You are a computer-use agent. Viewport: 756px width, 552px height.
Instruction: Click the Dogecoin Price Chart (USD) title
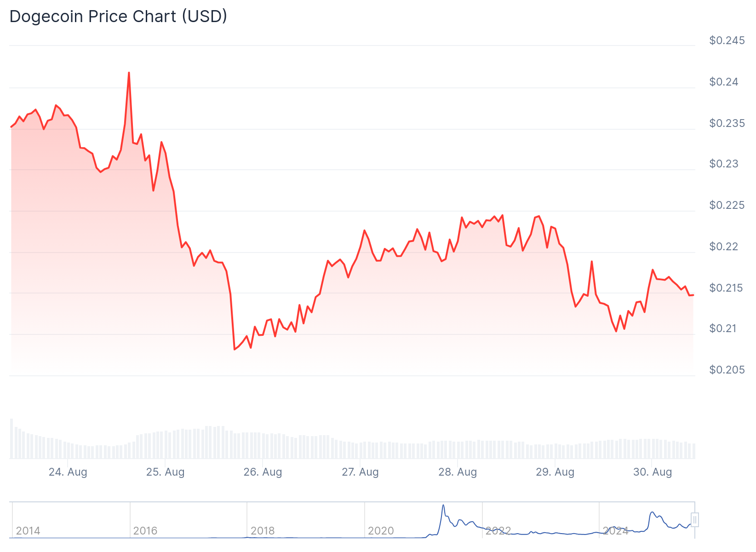118,17
